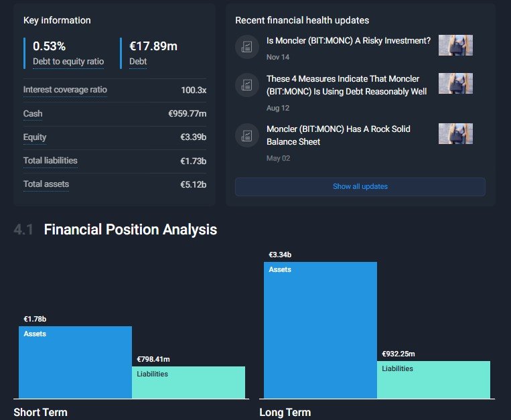
Task: Select the Short Term blue Assets bar
Action: 75,362
